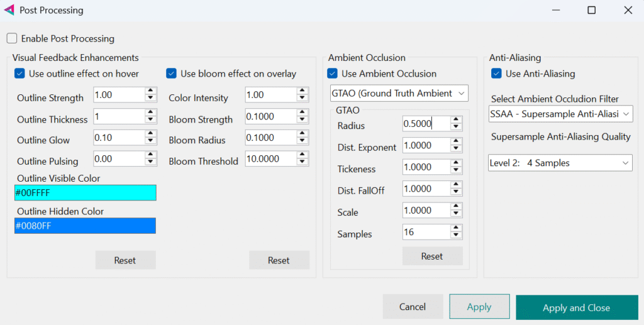Open Level 2: 4 Samples quality dropdown

(560, 163)
